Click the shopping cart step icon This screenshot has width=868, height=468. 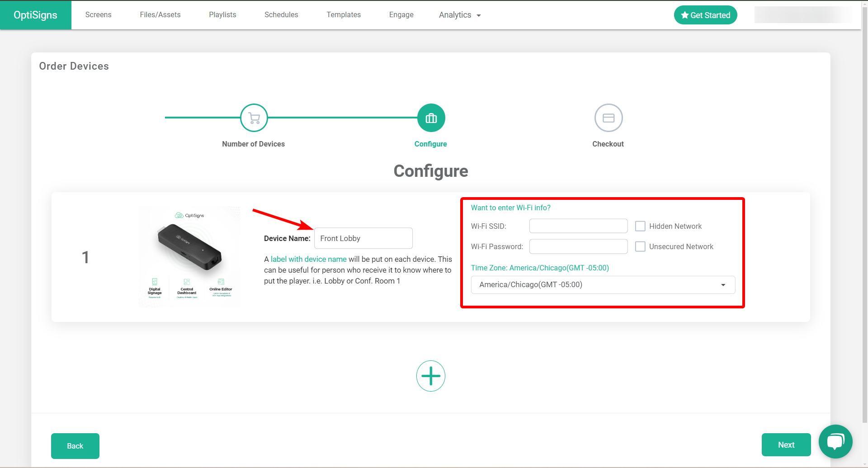(254, 118)
